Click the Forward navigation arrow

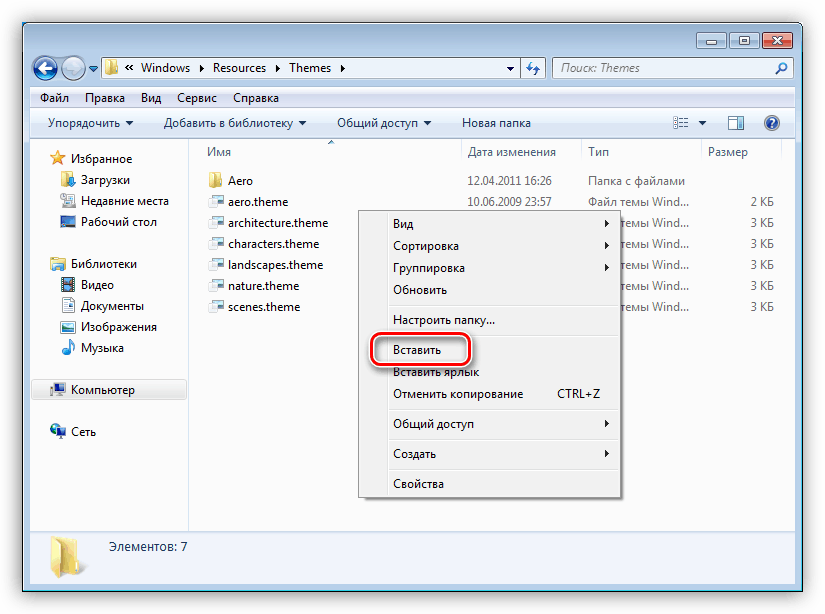point(73,68)
